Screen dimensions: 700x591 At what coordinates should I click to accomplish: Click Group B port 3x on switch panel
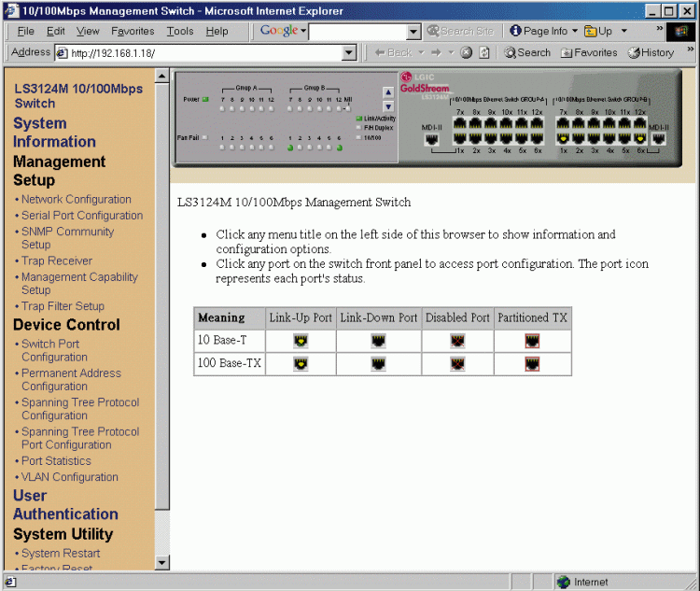click(594, 138)
